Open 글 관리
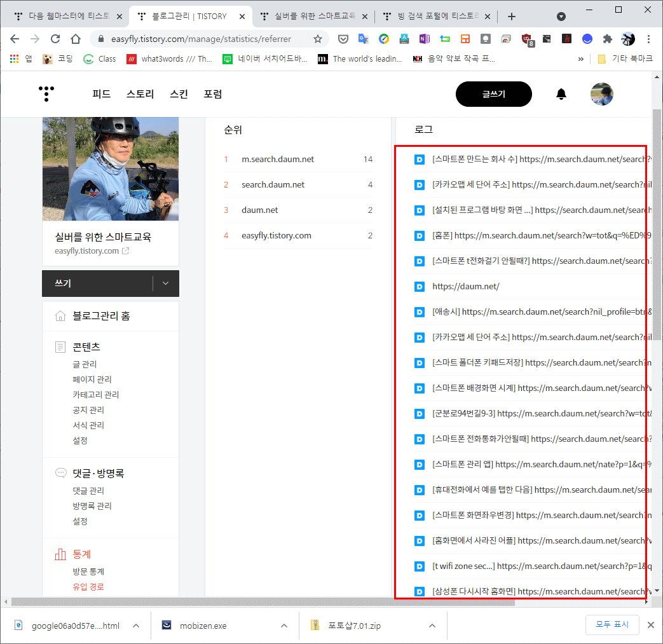Screen dimensions: 663x644 tap(85, 364)
